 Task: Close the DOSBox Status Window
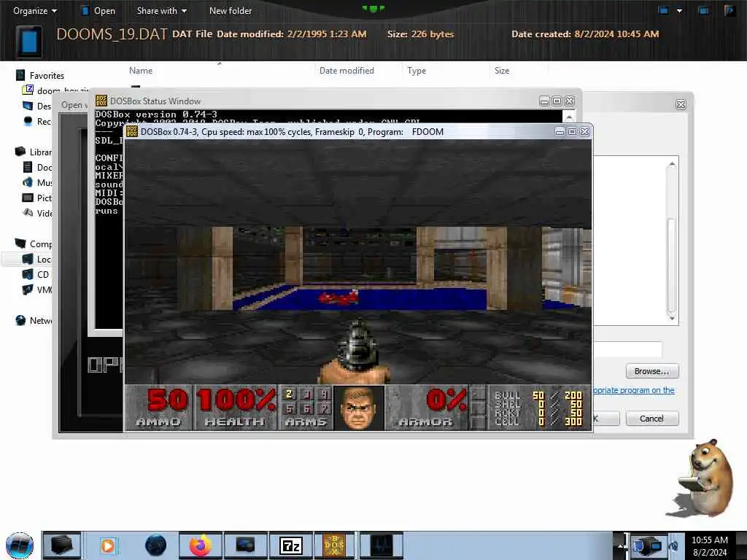(x=569, y=101)
